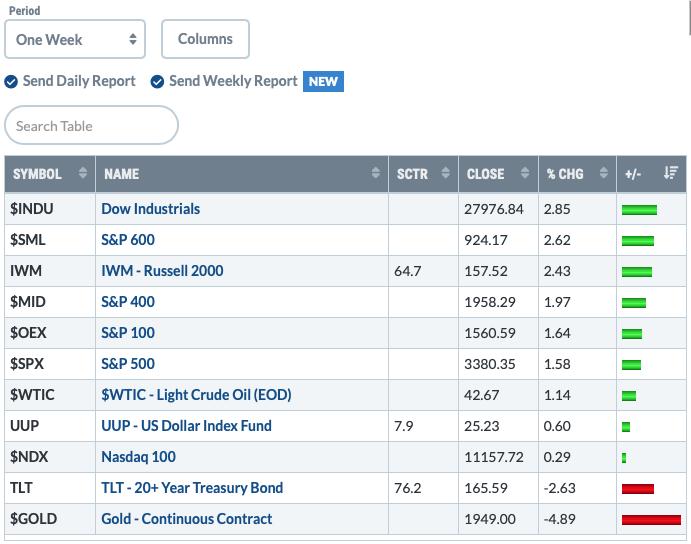Screen dimensions: 691x544
Task: Open the S&P 100 link
Action: pyautogui.click(x=128, y=333)
